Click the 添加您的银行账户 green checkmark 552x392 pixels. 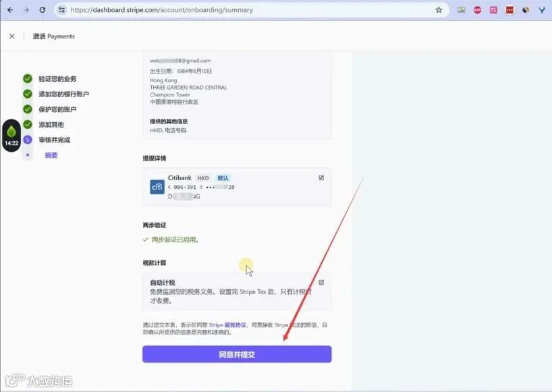27,92
